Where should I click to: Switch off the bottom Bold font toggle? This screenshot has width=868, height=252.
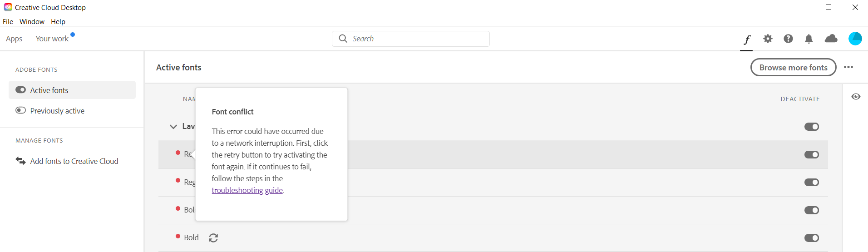[x=811, y=238]
